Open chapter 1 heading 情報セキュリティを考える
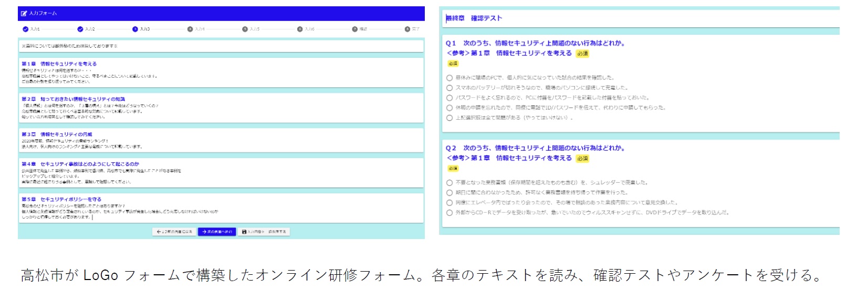The height and width of the screenshot is (300, 868). coord(59,64)
